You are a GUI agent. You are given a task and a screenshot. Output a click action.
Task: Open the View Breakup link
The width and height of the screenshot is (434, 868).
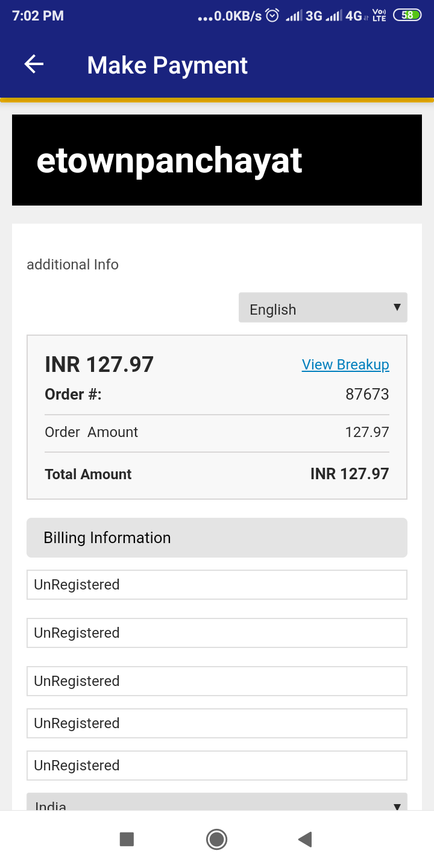point(345,365)
